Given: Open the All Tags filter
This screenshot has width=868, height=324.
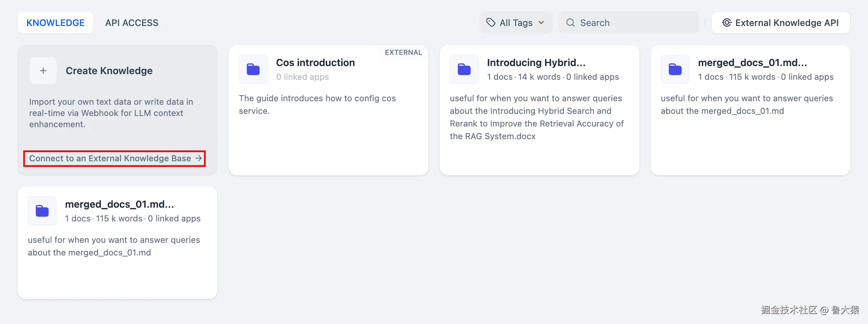Looking at the screenshot, I should 516,23.
